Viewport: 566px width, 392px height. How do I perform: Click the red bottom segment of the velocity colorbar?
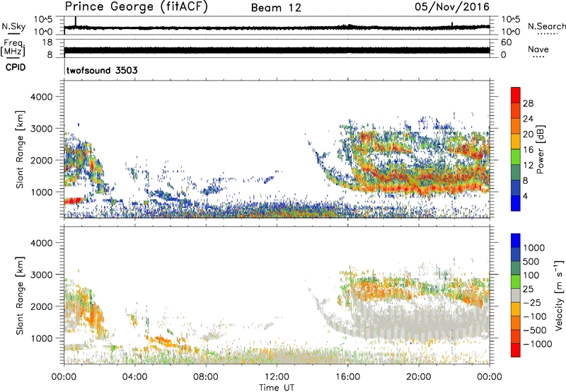[516, 350]
